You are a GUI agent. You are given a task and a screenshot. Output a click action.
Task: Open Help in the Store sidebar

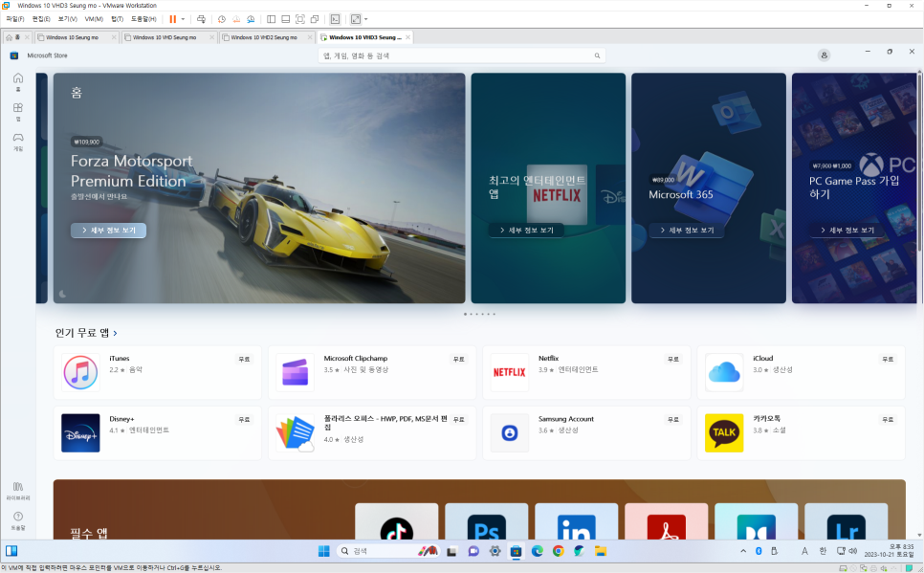[18, 520]
